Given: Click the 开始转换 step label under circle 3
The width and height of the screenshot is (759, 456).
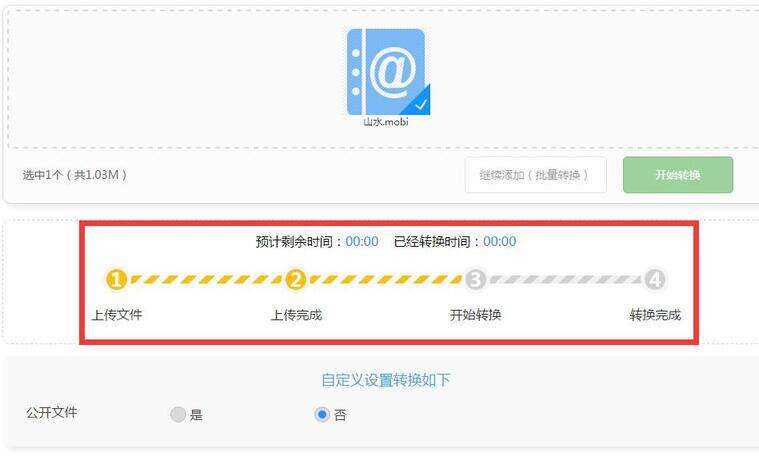Looking at the screenshot, I should click(x=475, y=315).
